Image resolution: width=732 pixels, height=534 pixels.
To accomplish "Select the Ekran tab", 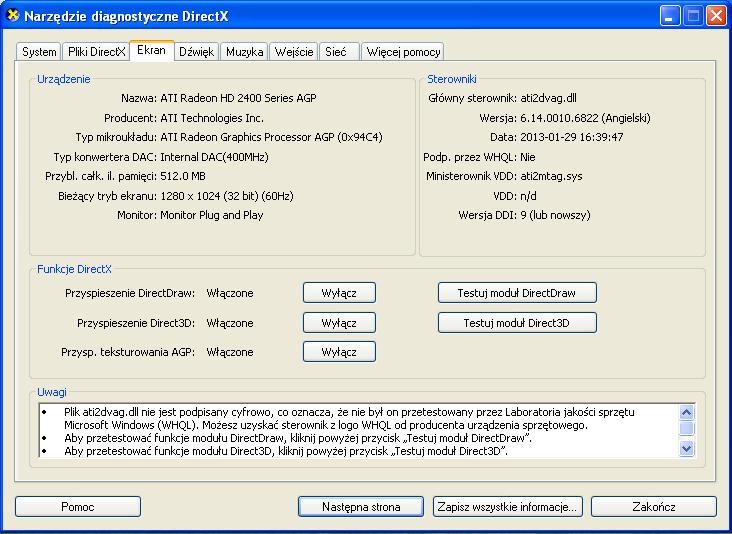I will (x=151, y=50).
